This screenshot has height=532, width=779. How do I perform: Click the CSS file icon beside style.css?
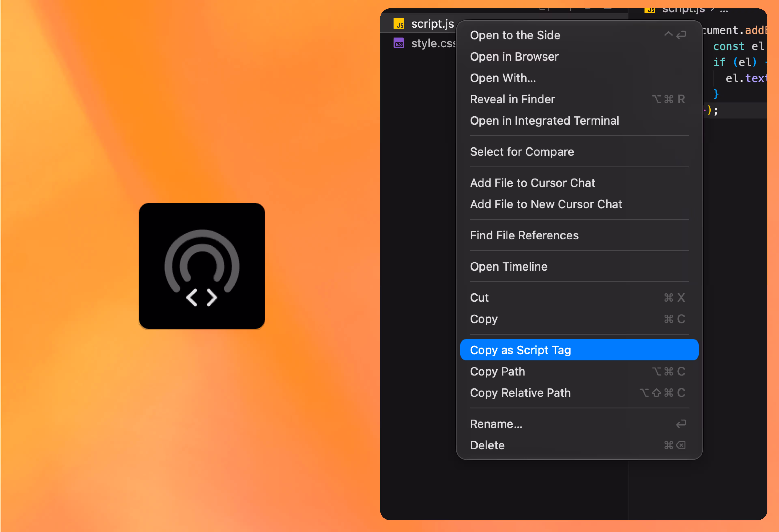pos(399,43)
